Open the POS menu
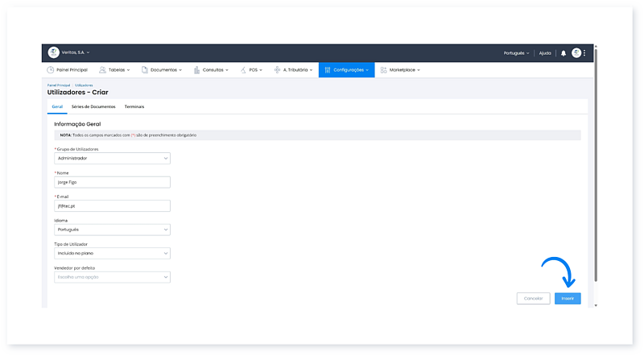This screenshot has width=644, height=356. (x=251, y=70)
